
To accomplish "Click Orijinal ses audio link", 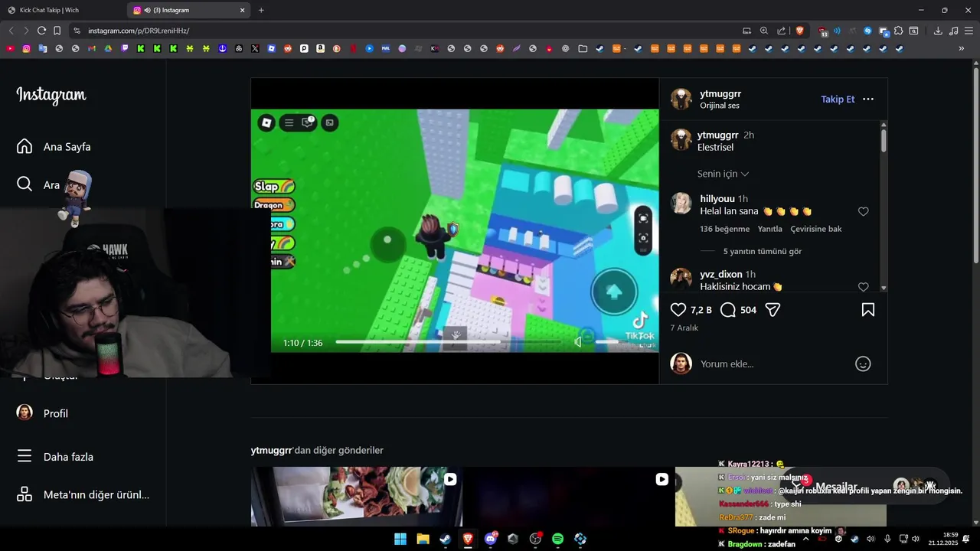I will tap(720, 106).
